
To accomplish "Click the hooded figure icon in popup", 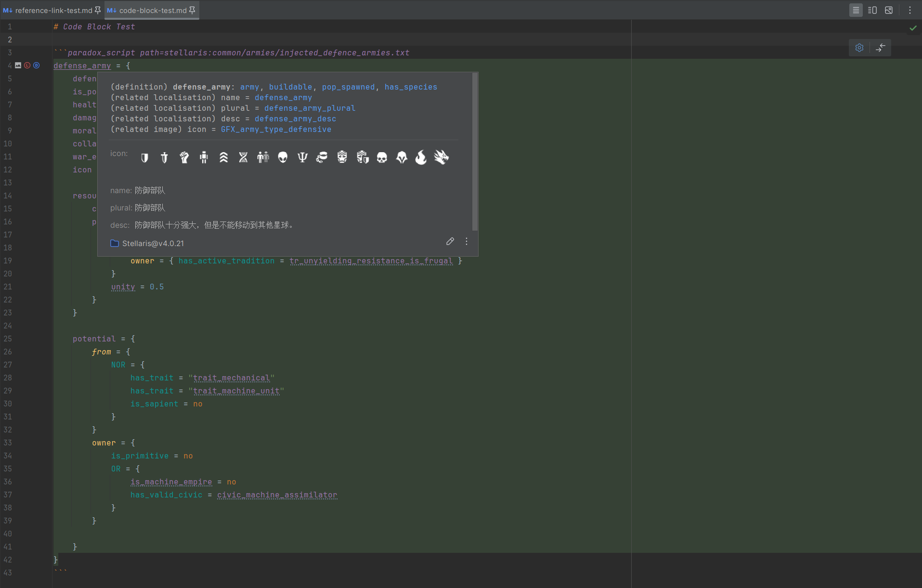I will click(x=402, y=157).
